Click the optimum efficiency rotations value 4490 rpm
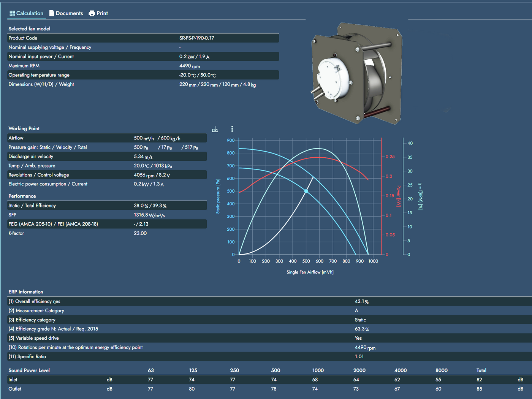532x399 pixels. 365,347
